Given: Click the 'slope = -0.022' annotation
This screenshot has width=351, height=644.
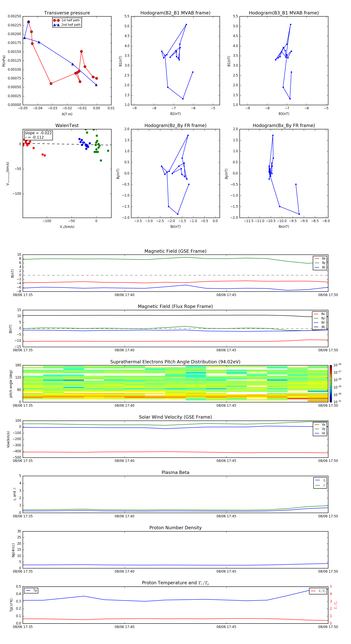Looking at the screenshot, I should pos(38,133).
